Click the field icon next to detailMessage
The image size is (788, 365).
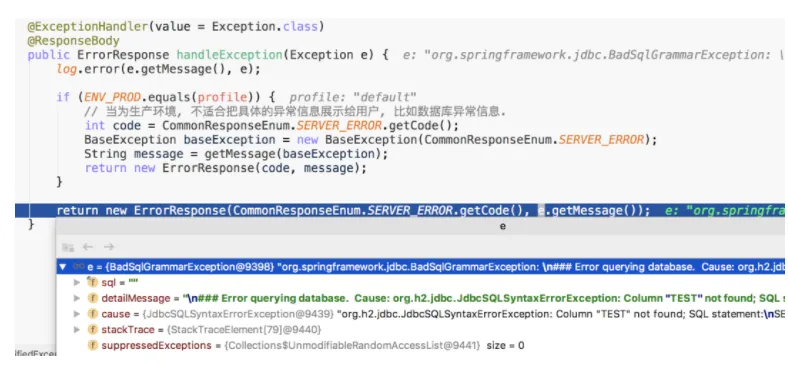[x=92, y=298]
